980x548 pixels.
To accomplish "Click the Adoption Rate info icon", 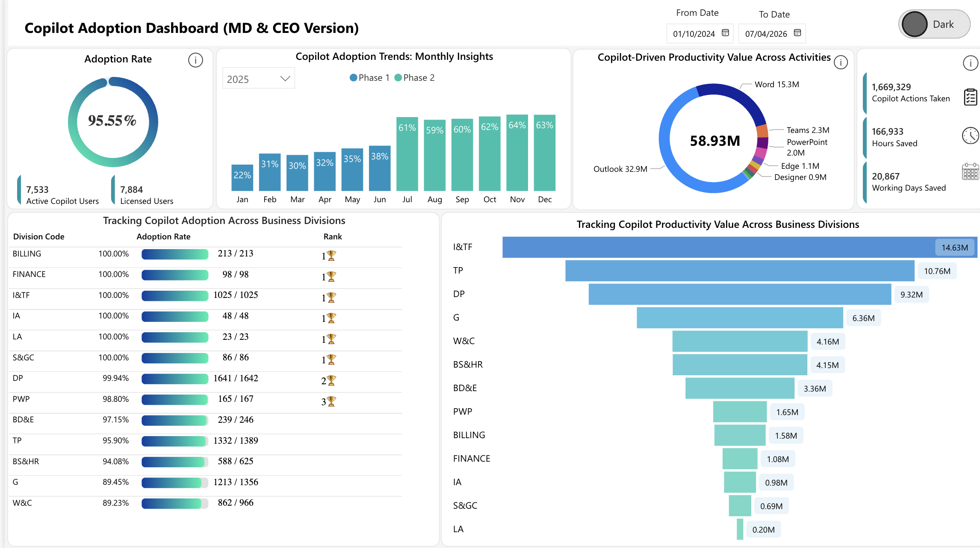I will click(195, 60).
